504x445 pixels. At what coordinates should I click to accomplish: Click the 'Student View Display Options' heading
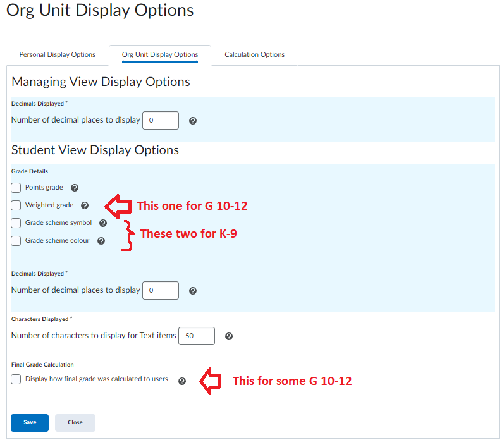95,150
